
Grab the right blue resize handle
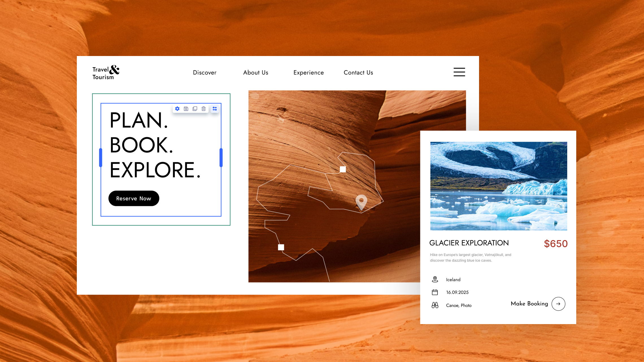click(221, 158)
